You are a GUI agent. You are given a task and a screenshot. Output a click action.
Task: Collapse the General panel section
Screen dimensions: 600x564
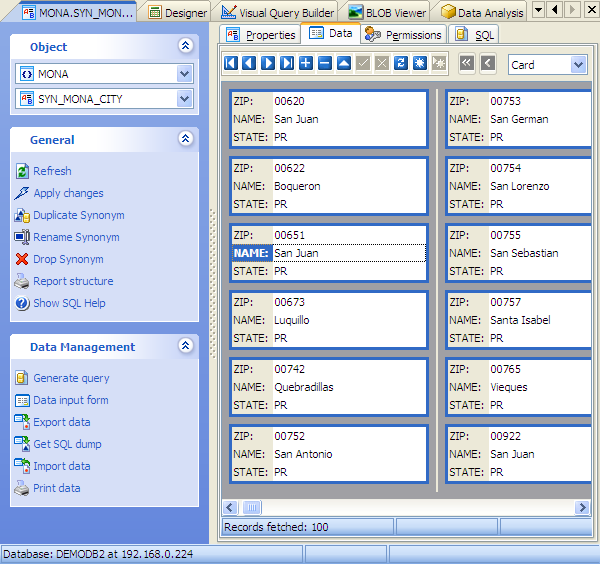click(185, 140)
